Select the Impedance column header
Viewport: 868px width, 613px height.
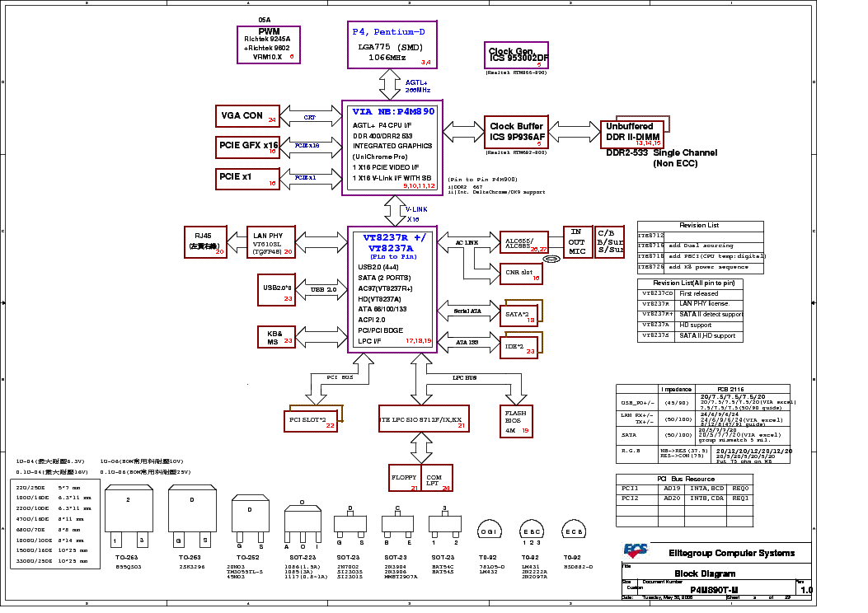[x=677, y=390]
